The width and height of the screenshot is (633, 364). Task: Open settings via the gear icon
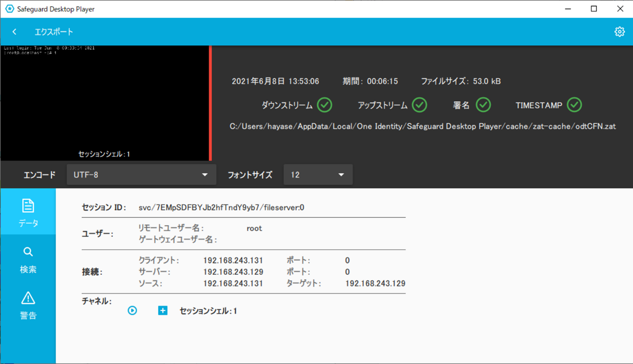(x=619, y=32)
